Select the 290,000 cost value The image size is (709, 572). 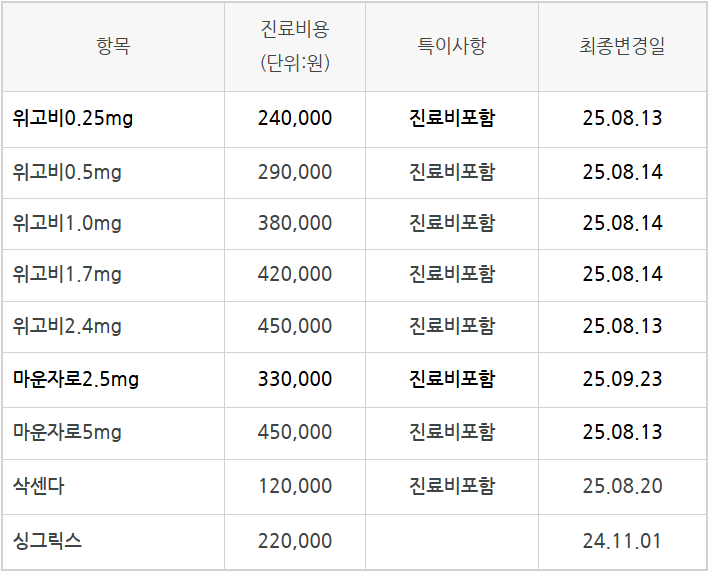coord(294,172)
